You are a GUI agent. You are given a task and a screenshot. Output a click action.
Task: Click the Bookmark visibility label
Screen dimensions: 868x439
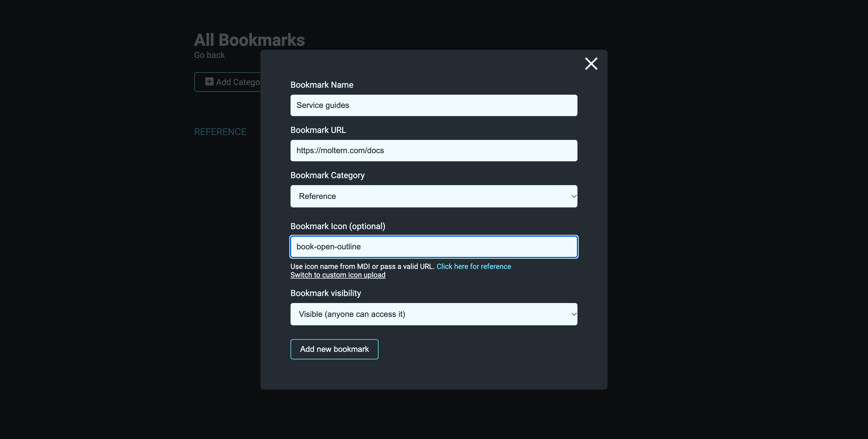point(325,293)
